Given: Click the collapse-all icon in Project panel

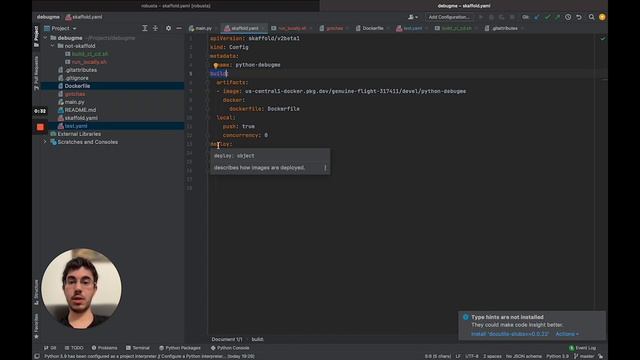Looking at the screenshot, I should point(156,28).
